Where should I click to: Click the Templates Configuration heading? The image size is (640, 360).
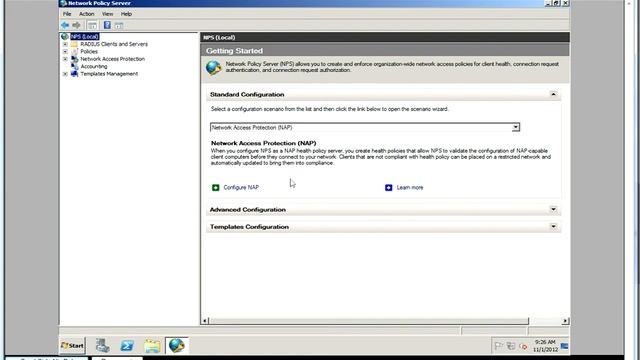pyautogui.click(x=249, y=227)
